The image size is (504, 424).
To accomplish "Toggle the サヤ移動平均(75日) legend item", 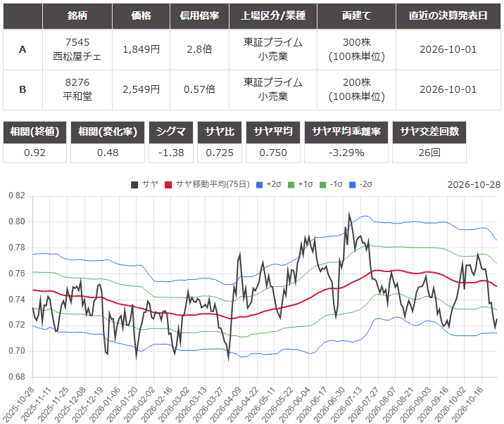I will point(207,184).
